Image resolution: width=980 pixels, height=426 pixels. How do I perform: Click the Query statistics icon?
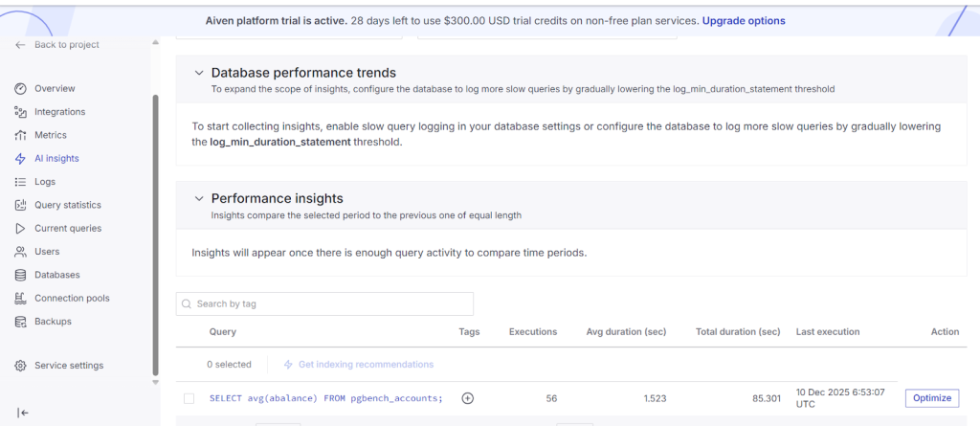click(20, 205)
